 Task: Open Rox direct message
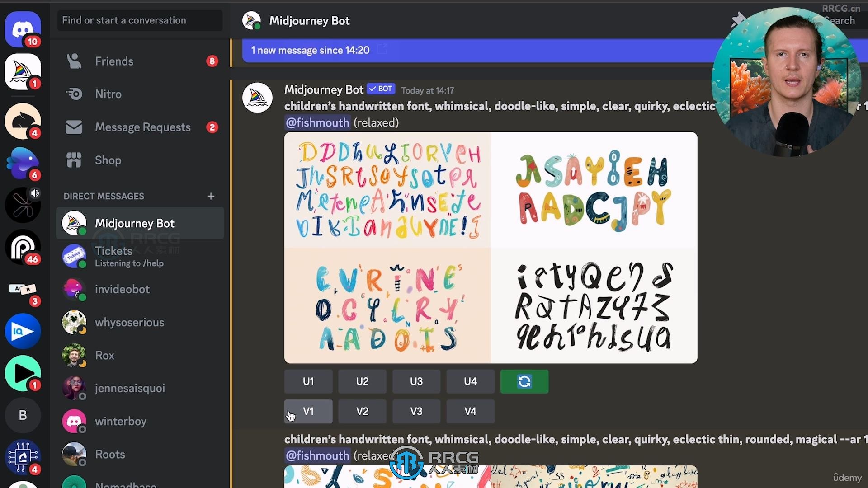140,355
